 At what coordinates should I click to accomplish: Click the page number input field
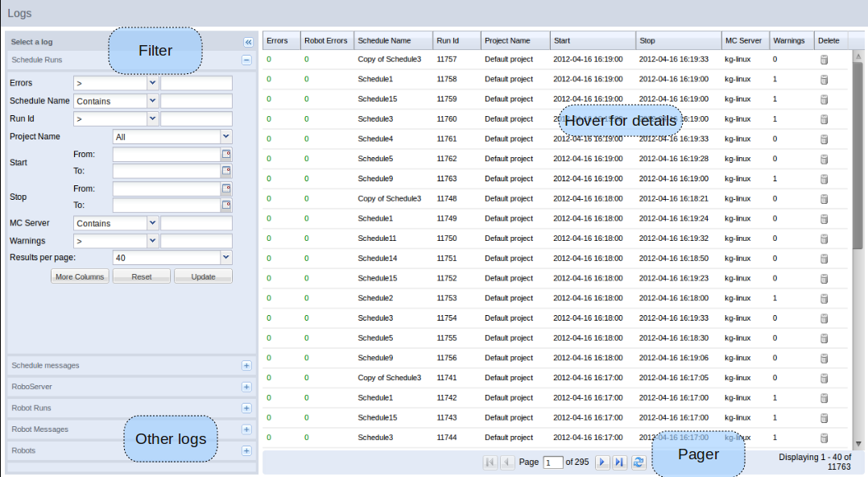click(x=553, y=462)
